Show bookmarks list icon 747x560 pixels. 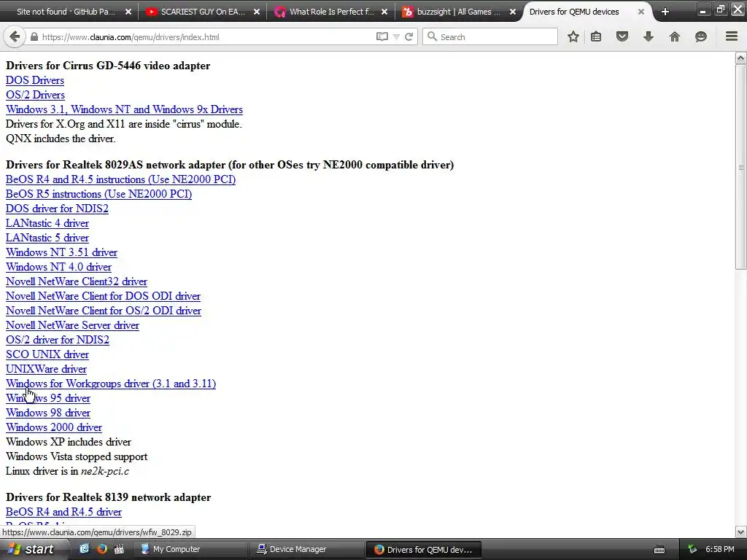596,36
